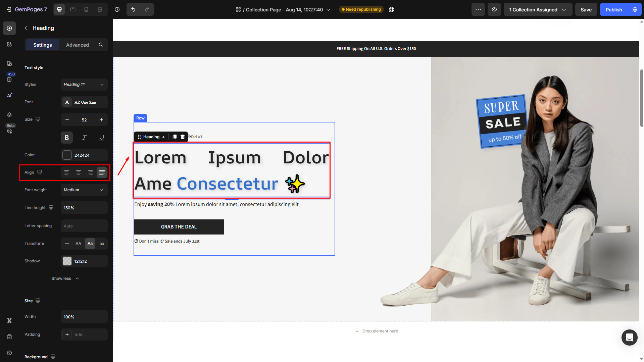The image size is (644, 362).
Task: Search settings with the magnifier icon
Action: (101, 45)
